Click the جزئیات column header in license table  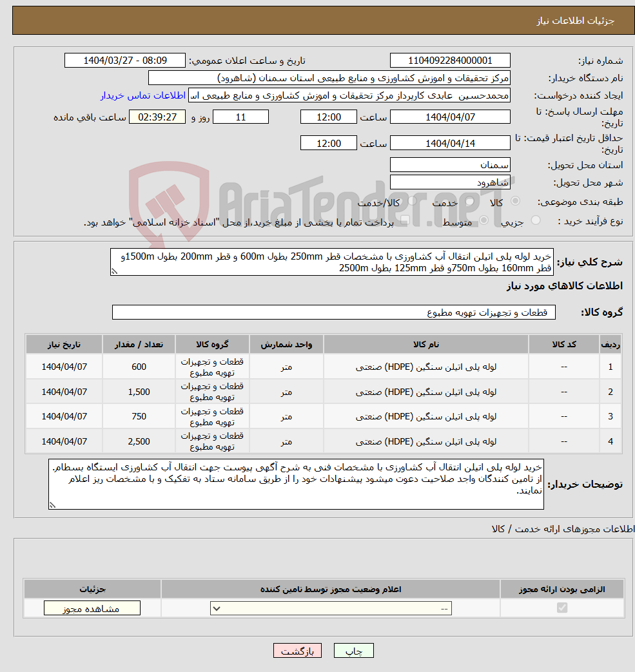pyautogui.click(x=92, y=590)
